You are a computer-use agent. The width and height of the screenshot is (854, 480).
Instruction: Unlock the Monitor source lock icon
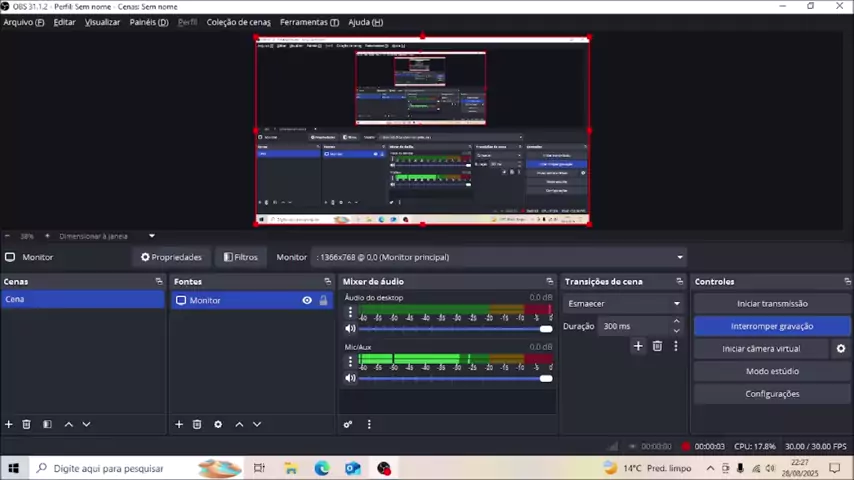coord(323,300)
